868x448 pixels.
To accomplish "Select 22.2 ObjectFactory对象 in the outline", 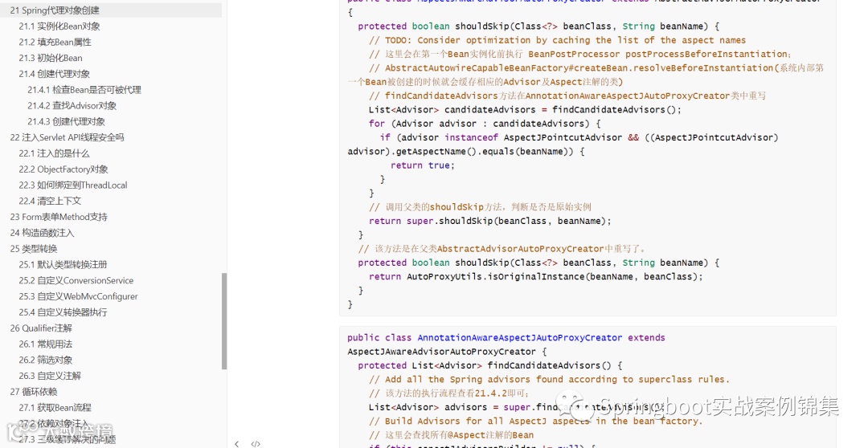I will (x=63, y=169).
